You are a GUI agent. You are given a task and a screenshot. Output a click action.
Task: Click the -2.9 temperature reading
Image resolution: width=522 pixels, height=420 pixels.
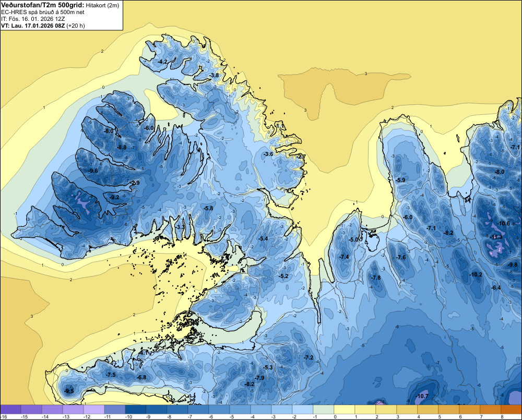click(135, 183)
